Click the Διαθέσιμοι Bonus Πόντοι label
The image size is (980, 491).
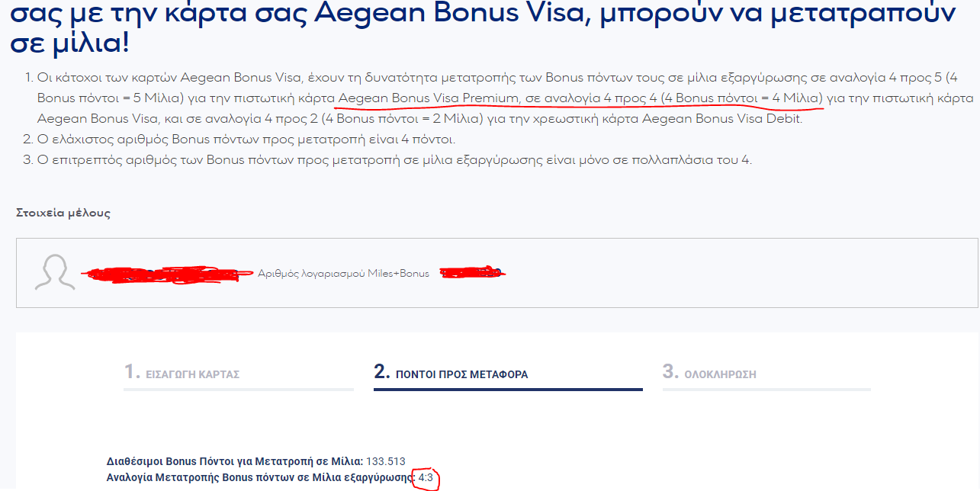pyautogui.click(x=235, y=461)
